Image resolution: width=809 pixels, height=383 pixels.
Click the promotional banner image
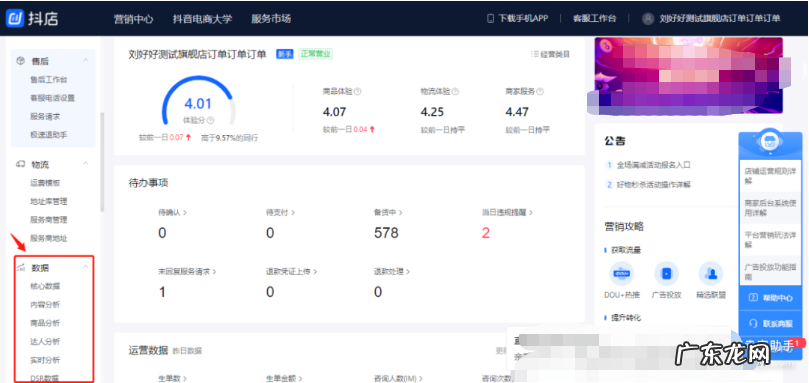688,75
